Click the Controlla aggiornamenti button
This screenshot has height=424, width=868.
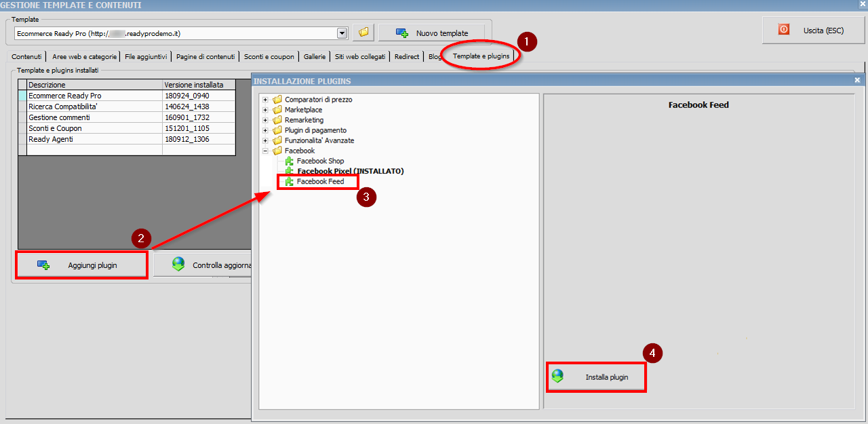point(203,265)
